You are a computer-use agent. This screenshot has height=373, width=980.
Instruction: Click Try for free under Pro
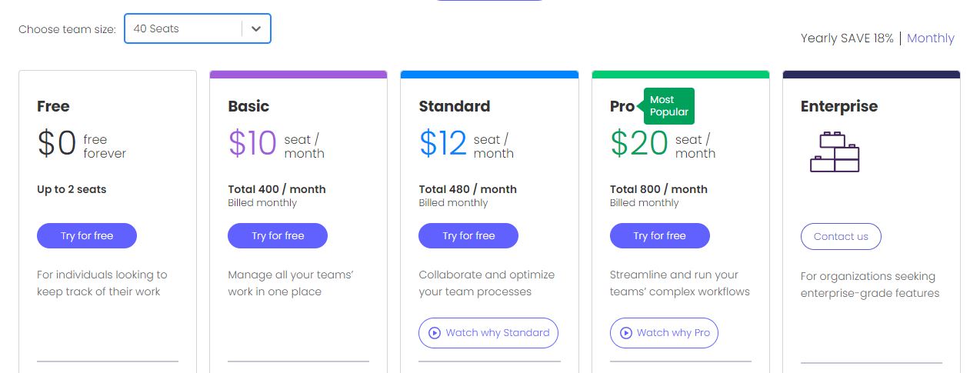click(x=659, y=236)
